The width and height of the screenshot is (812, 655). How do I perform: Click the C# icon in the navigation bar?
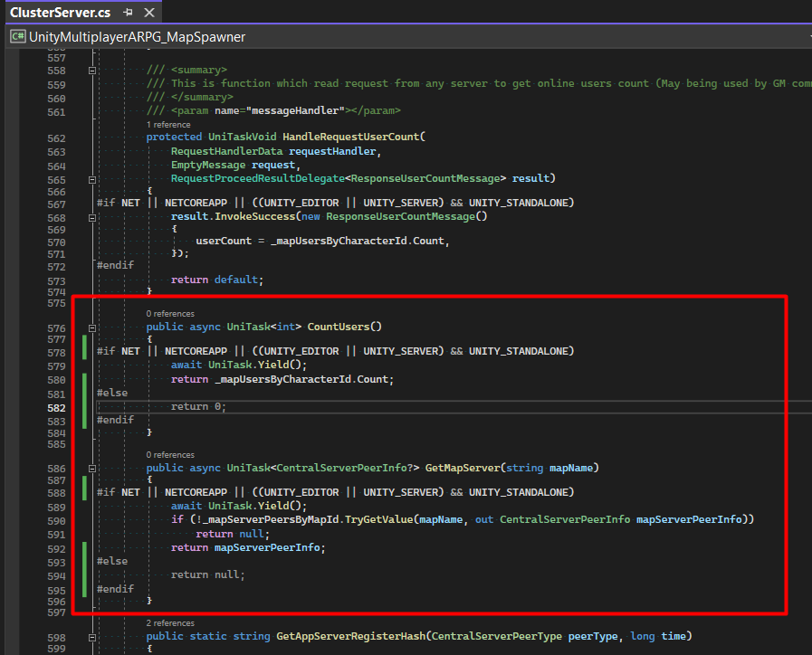[x=17, y=35]
